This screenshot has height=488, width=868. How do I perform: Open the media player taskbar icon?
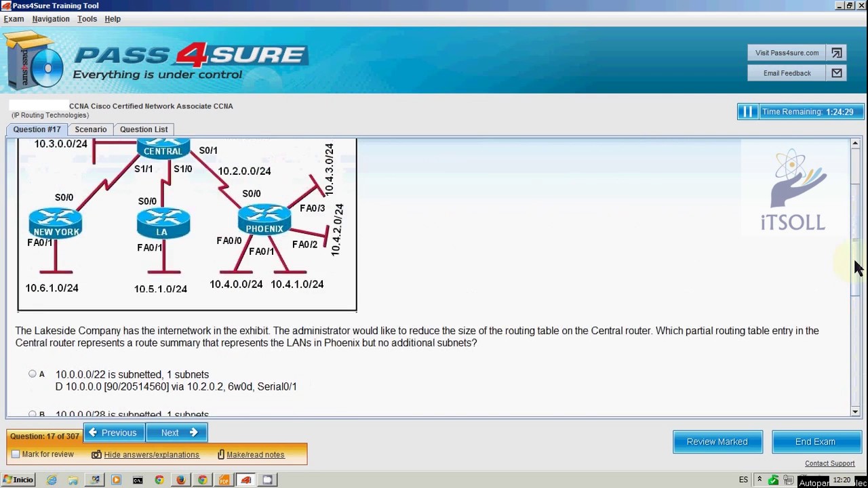click(116, 480)
